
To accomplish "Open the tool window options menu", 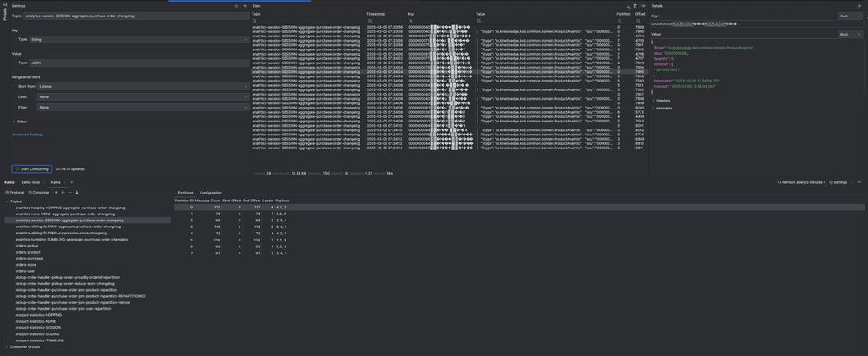I will pos(852,182).
